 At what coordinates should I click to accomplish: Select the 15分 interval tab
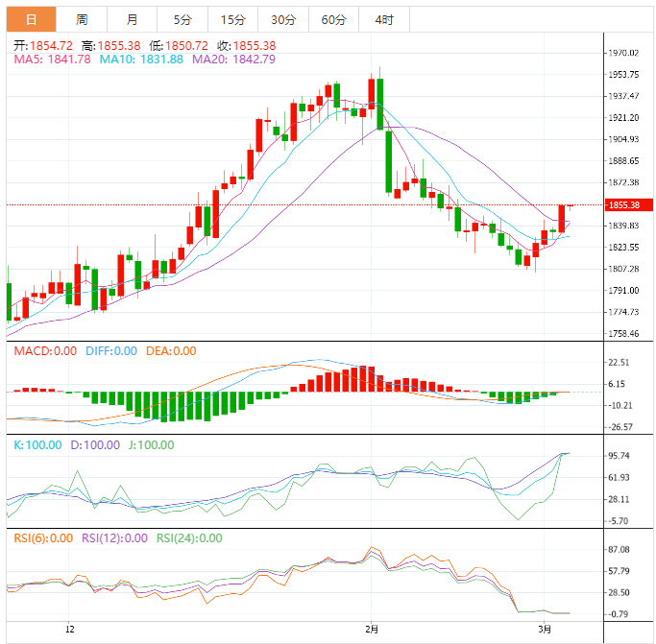(231, 19)
